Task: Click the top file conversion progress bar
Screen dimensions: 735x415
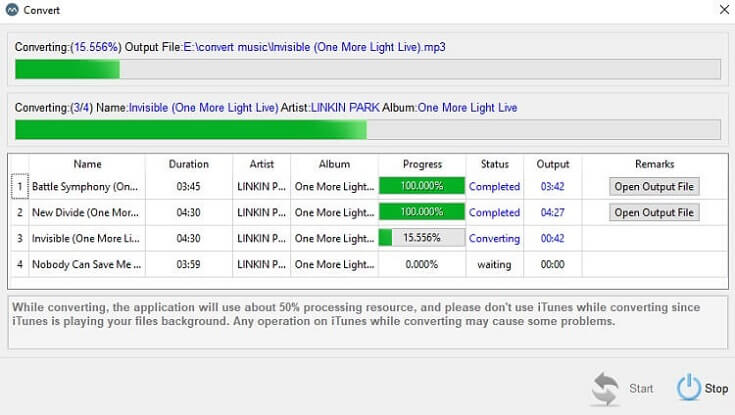Action: coord(367,69)
